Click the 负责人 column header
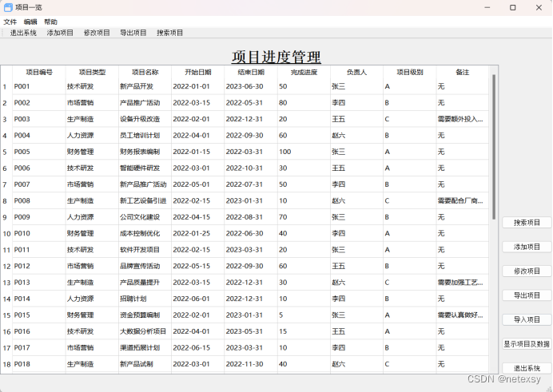The width and height of the screenshot is (553, 392). [357, 72]
